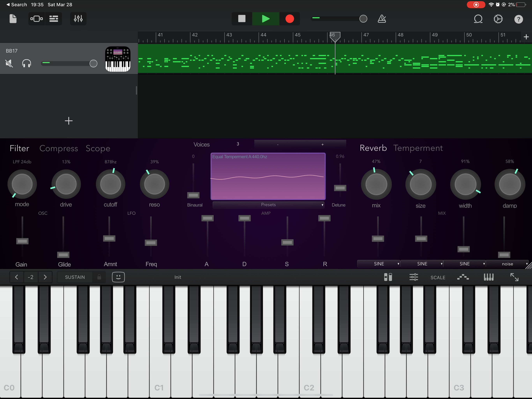Click the Attack (A) fader

[207, 218]
